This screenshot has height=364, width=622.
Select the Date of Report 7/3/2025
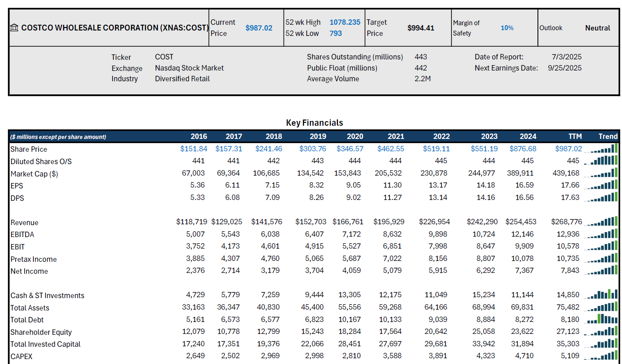(x=567, y=57)
